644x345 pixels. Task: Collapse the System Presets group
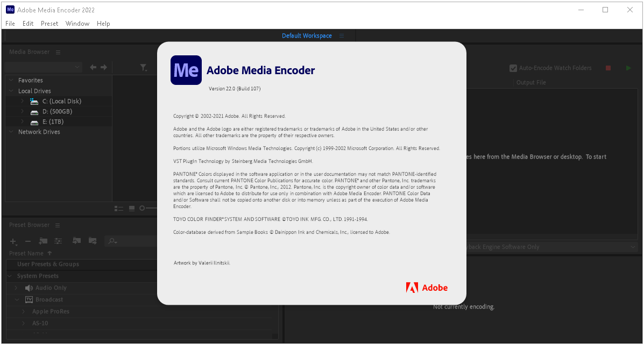10,276
